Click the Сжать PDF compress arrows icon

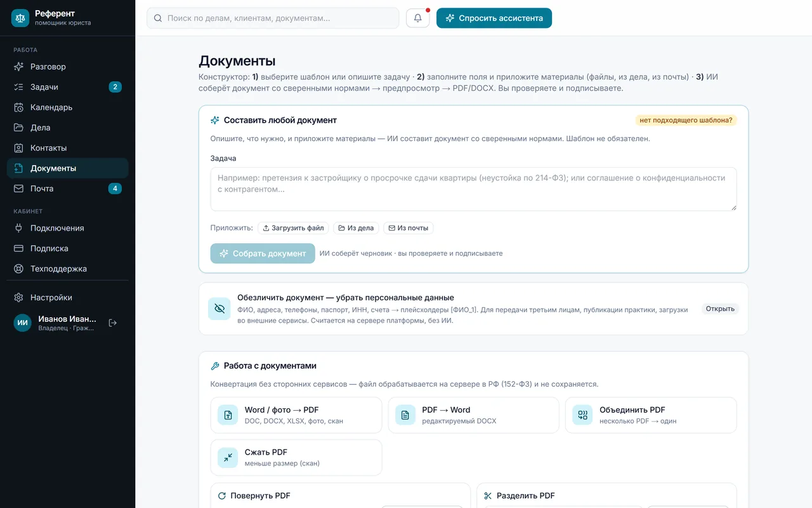[x=228, y=458]
